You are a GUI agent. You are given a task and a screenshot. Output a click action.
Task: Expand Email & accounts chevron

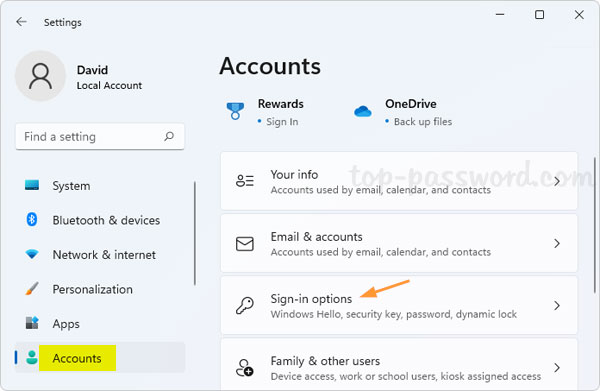(557, 243)
